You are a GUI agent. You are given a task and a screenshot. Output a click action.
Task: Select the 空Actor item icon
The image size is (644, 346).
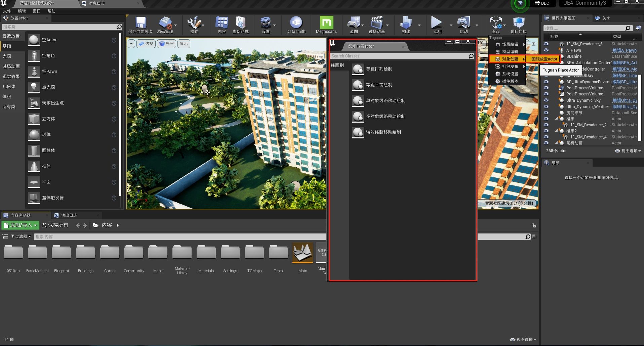point(34,40)
